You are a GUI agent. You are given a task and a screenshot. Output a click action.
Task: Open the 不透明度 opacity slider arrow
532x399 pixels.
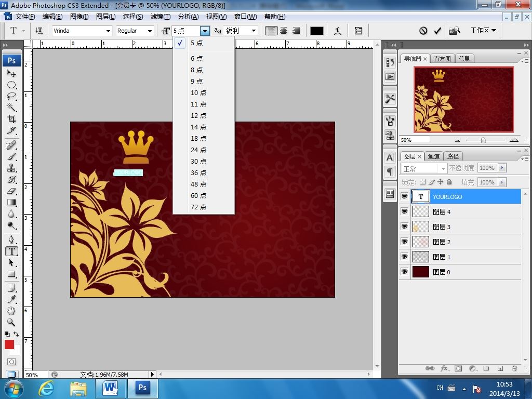coord(502,168)
